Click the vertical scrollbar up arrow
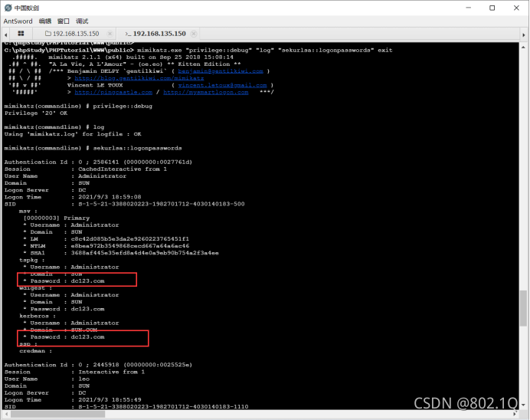 523,48
